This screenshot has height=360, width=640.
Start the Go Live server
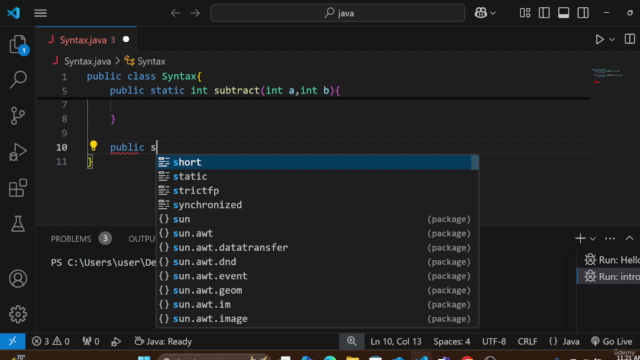point(611,341)
